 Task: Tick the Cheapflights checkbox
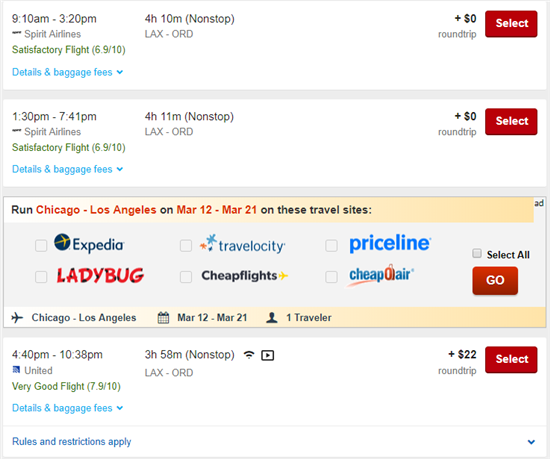(x=186, y=277)
